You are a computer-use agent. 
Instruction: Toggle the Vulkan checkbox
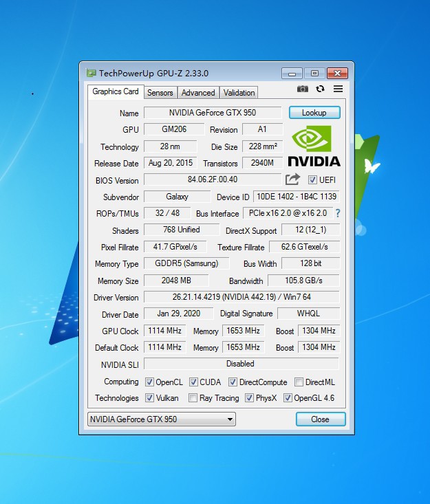pyautogui.click(x=149, y=398)
